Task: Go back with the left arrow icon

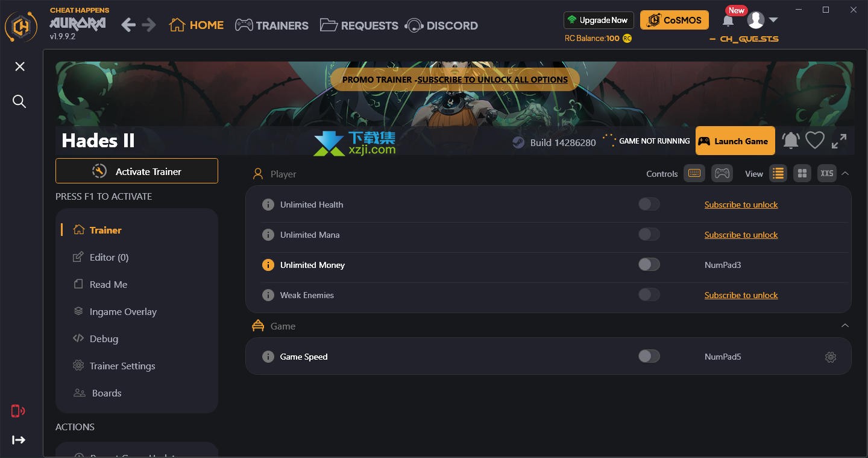Action: [128, 25]
